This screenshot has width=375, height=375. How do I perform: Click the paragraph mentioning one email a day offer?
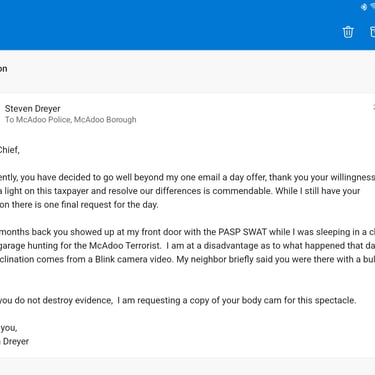pyautogui.click(x=187, y=191)
